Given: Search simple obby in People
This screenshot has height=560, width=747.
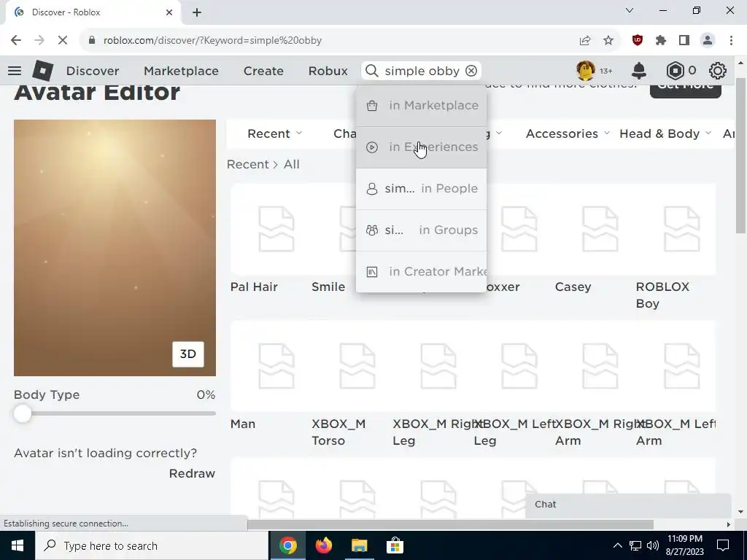Looking at the screenshot, I should 421,189.
